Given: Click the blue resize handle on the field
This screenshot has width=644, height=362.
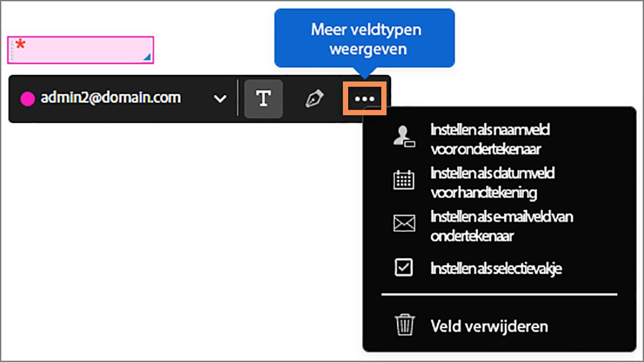Looking at the screenshot, I should tap(147, 57).
